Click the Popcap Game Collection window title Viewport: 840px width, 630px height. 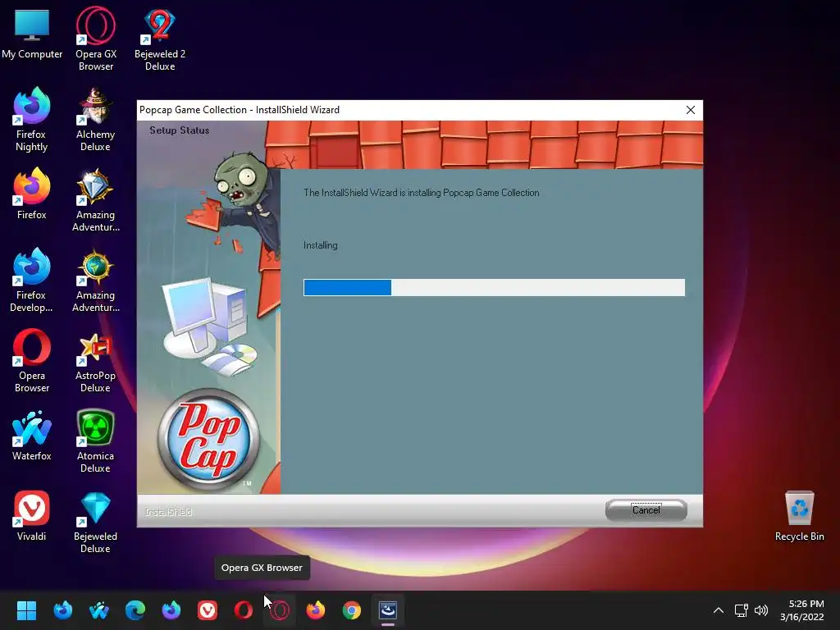[240, 110]
